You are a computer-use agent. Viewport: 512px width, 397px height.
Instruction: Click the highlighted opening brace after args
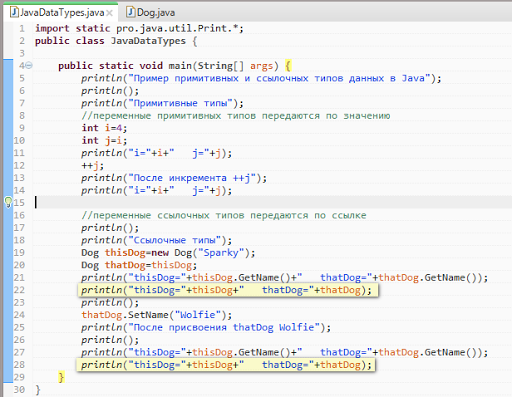[288, 66]
